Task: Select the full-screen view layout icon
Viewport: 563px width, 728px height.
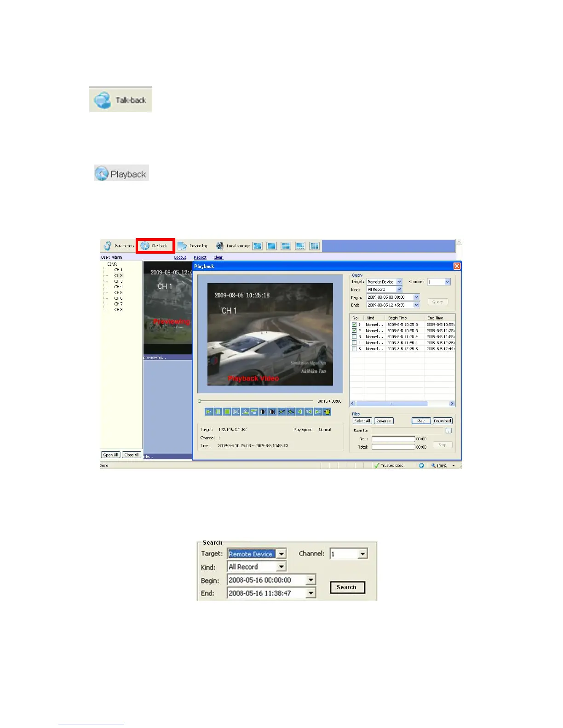Action: pyautogui.click(x=258, y=246)
